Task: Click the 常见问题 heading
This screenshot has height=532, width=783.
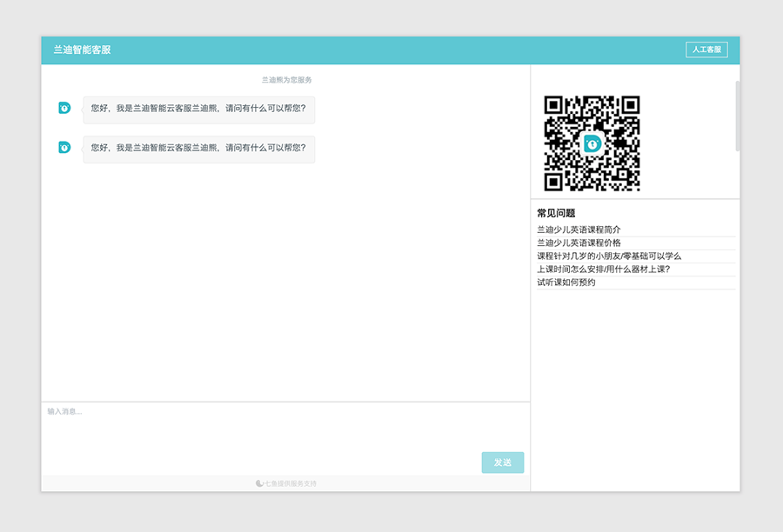Action: point(556,213)
